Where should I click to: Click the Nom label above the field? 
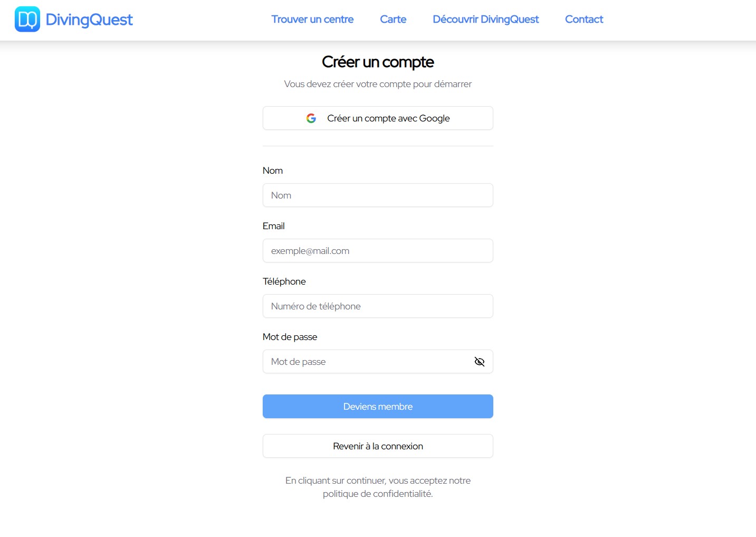point(273,171)
